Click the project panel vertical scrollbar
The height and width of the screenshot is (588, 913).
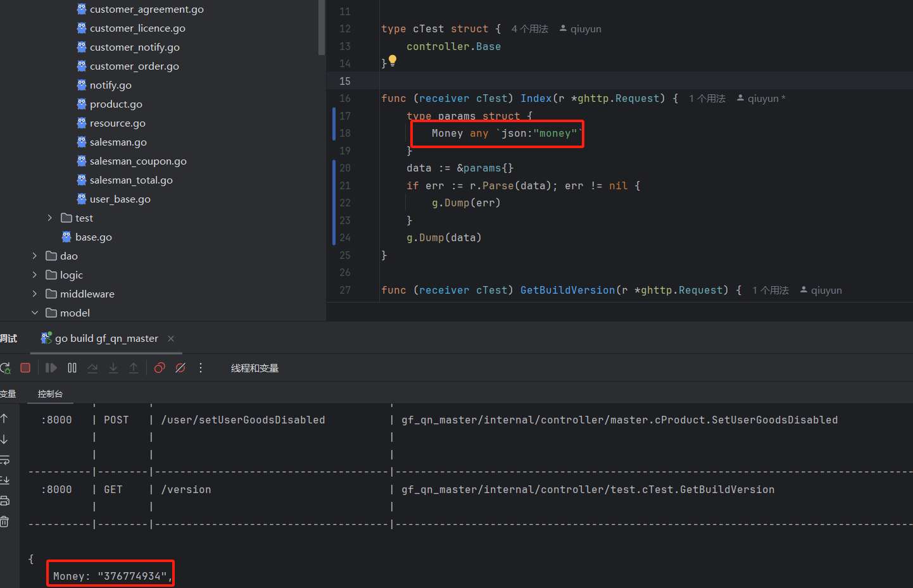[x=322, y=27]
